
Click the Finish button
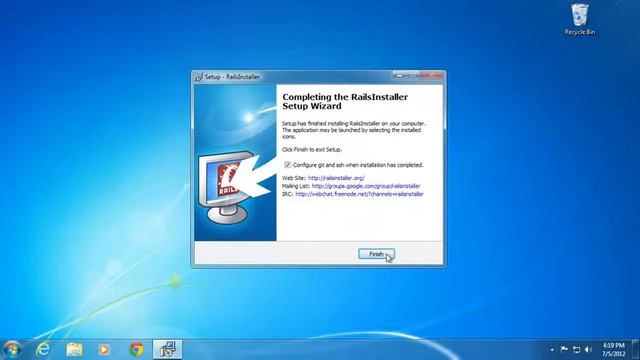tap(376, 254)
